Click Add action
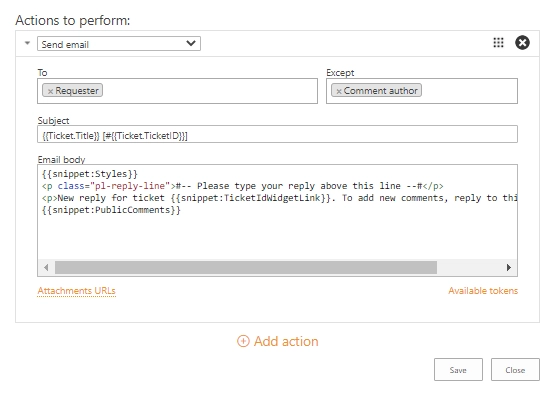 pyautogui.click(x=278, y=342)
